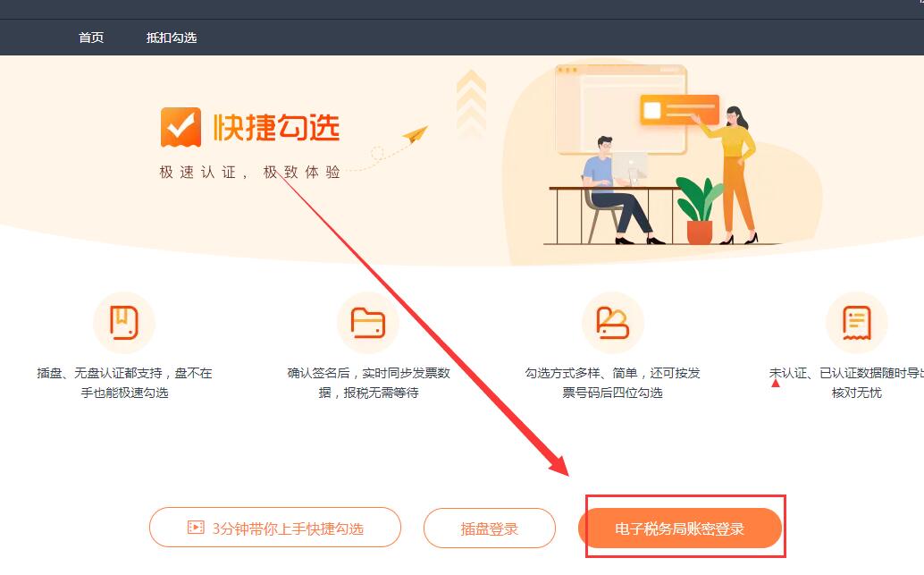Select the folder icon above 确认签名后
The height and width of the screenshot is (575, 924).
[367, 323]
